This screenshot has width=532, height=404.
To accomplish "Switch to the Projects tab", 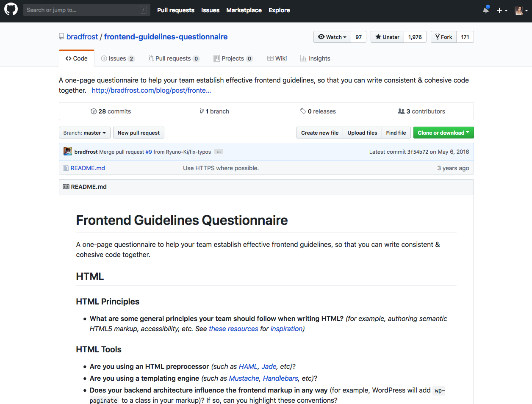I will (x=233, y=58).
